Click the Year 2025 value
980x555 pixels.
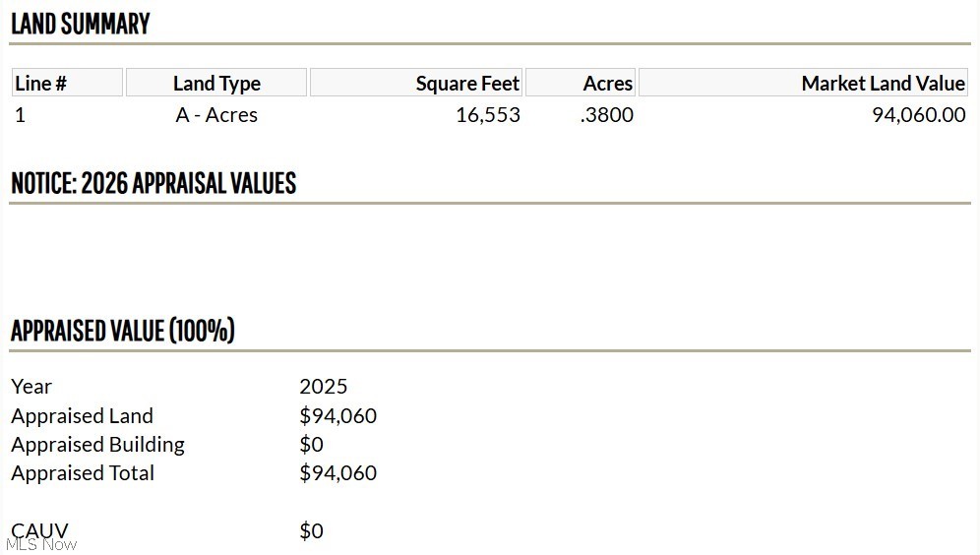coord(324,387)
